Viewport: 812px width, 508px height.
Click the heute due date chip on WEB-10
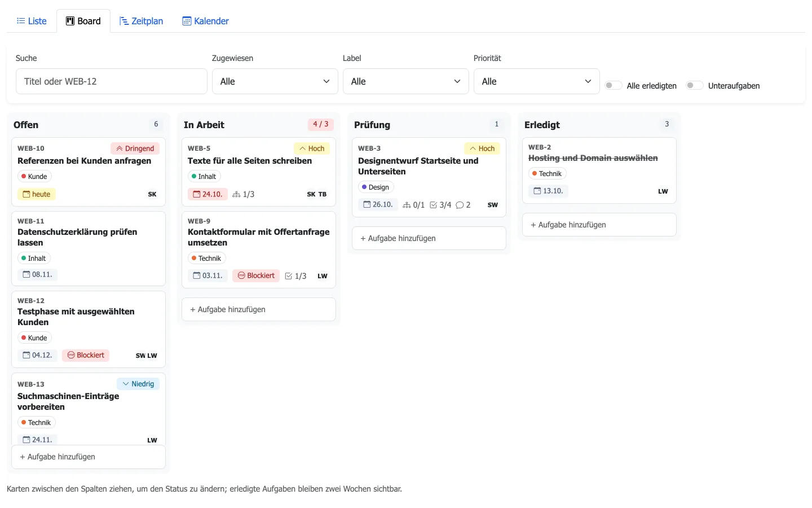point(37,194)
